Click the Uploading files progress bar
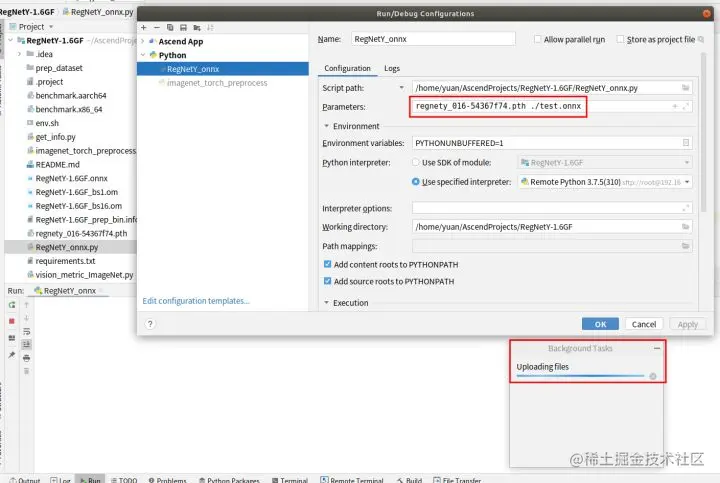This screenshot has width=720, height=483. (580, 376)
